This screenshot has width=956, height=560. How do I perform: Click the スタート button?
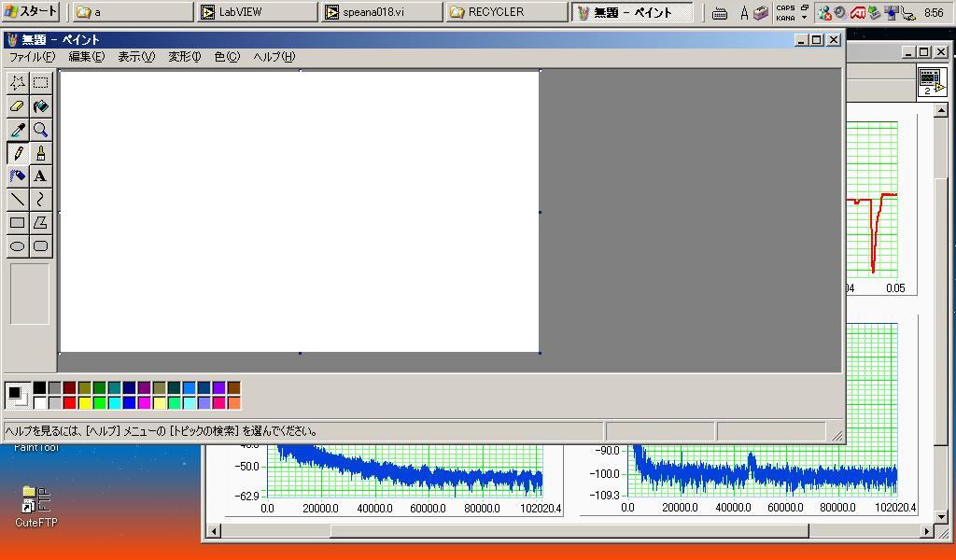[31, 12]
